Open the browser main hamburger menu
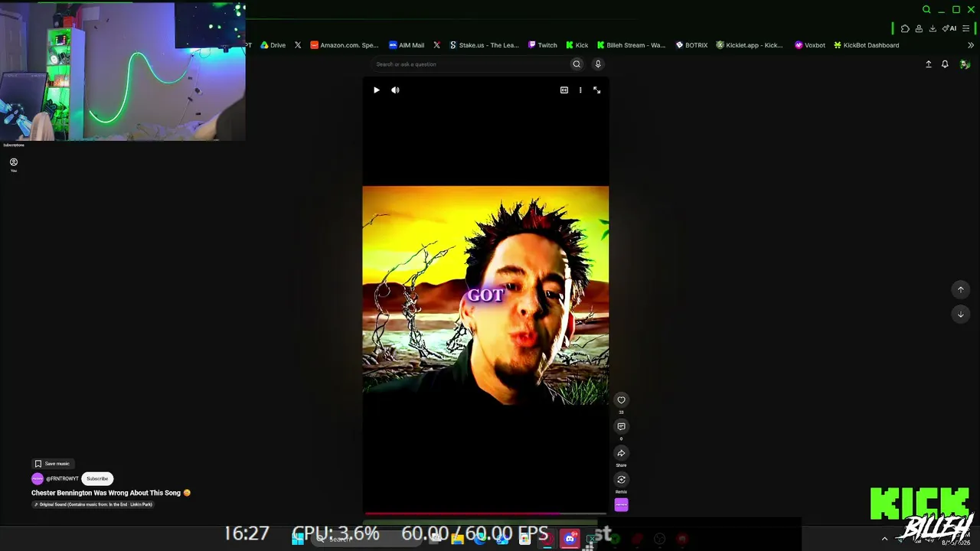The image size is (980, 551). click(966, 28)
